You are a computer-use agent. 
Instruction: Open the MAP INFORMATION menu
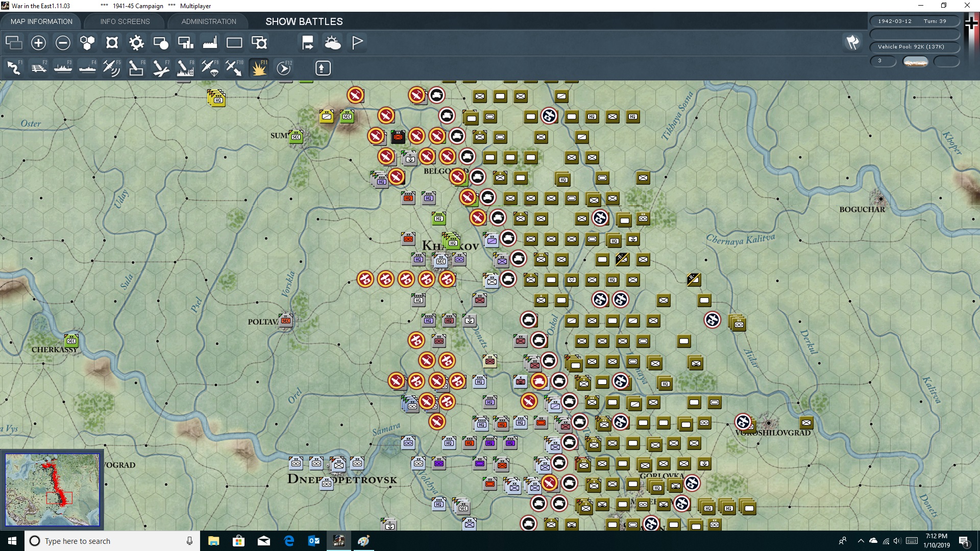(x=41, y=21)
